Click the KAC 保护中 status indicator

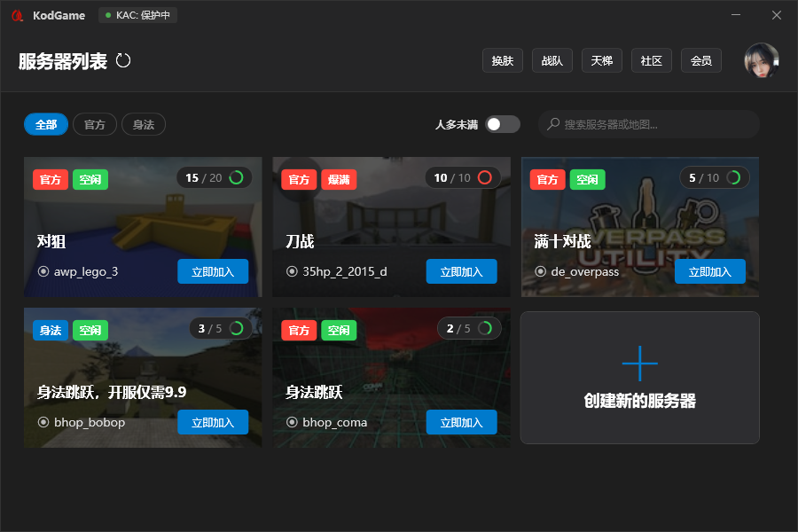[137, 15]
